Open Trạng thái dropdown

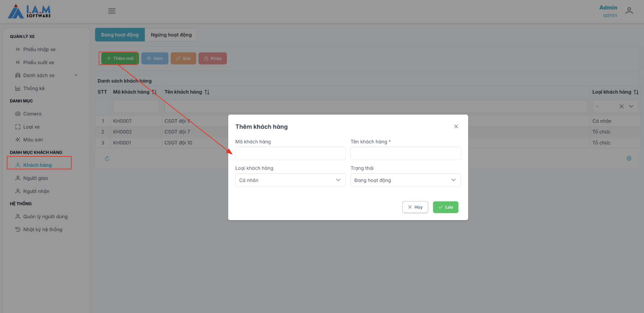click(405, 180)
